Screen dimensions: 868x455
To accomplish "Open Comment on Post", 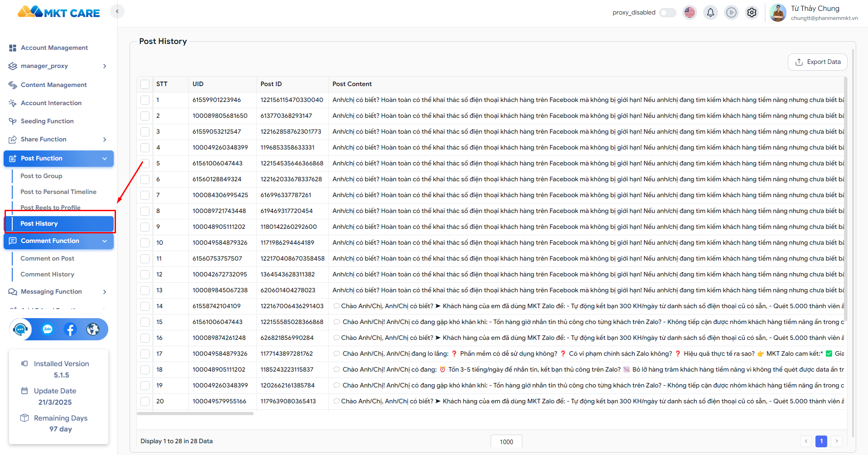I will pyautogui.click(x=47, y=258).
